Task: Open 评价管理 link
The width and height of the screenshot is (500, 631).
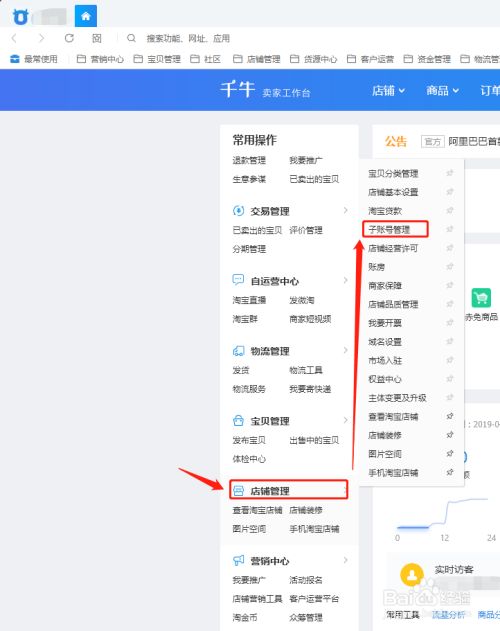Action: [306, 230]
